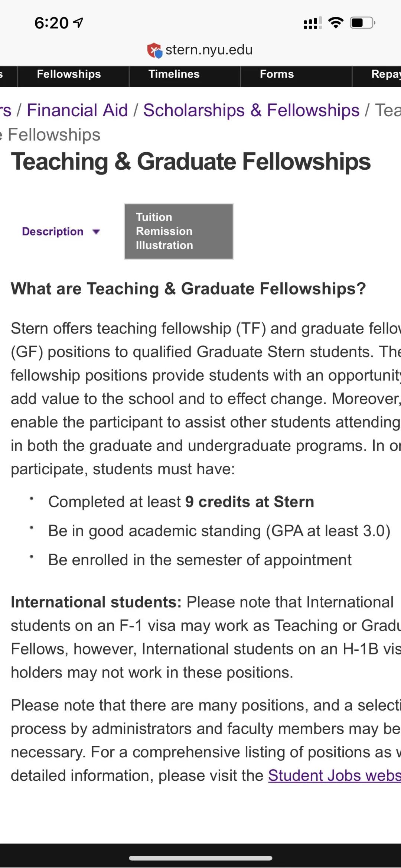Follow the Student Jobs website link
The height and width of the screenshot is (868, 401).
tap(334, 776)
